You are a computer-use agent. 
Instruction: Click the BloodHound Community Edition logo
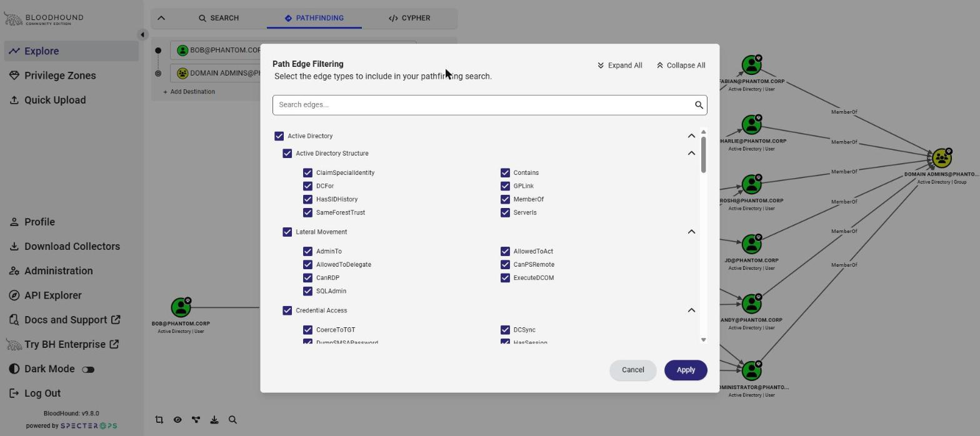pos(44,19)
